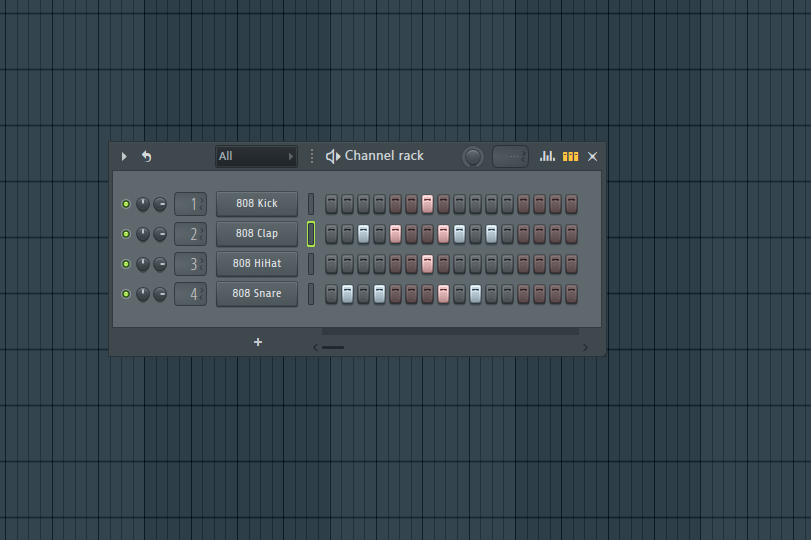The image size is (811, 540).
Task: Click mixer track number 1 for 808 Kick
Action: tap(190, 204)
